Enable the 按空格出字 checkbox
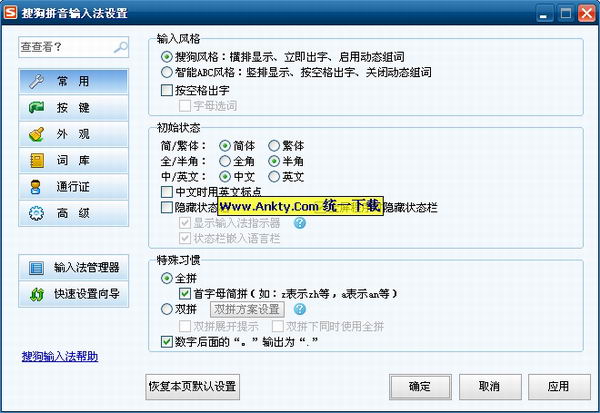Screen dimensions: 600x413 (167, 90)
